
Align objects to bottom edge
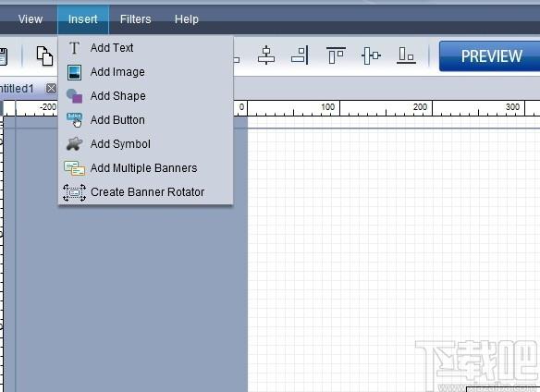[x=406, y=55]
